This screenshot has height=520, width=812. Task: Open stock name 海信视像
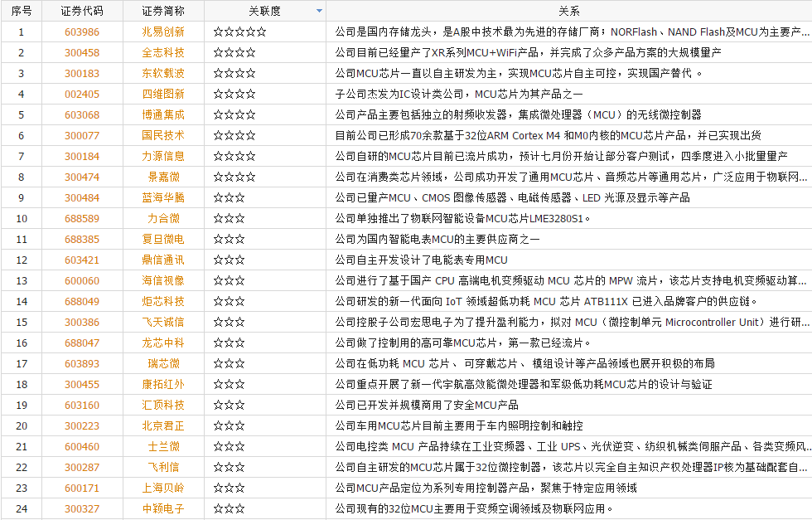[163, 280]
